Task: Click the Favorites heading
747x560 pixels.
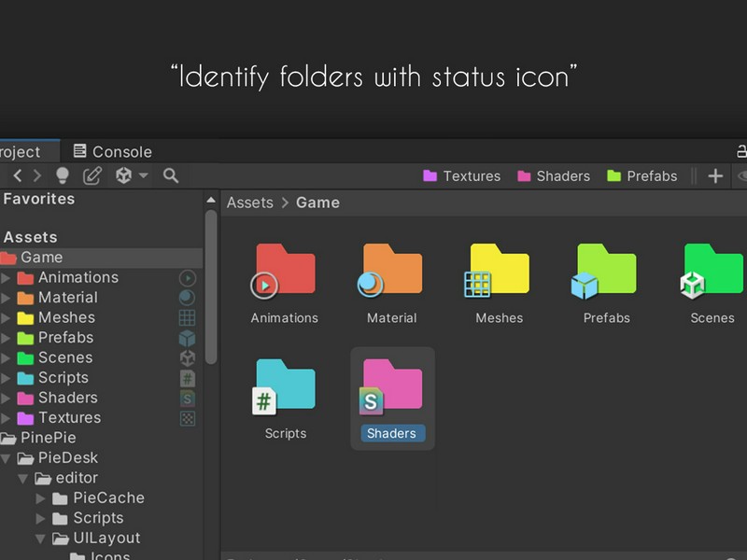Action: (x=38, y=199)
